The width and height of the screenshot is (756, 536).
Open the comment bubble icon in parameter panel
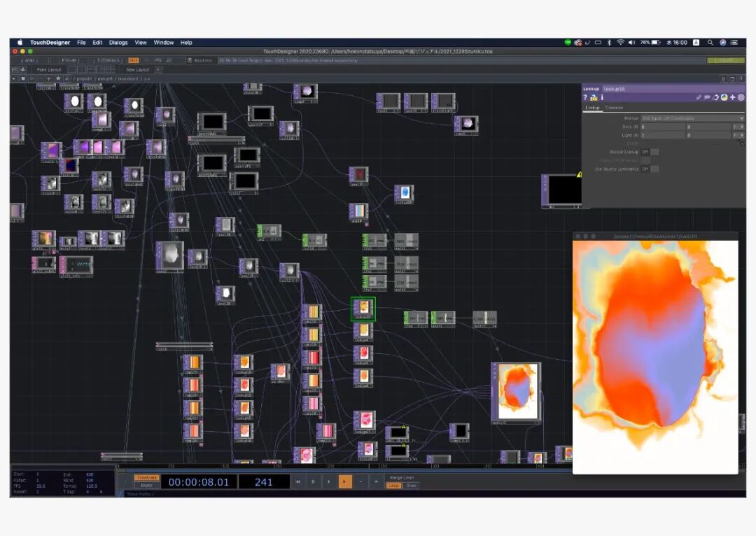tap(707, 97)
